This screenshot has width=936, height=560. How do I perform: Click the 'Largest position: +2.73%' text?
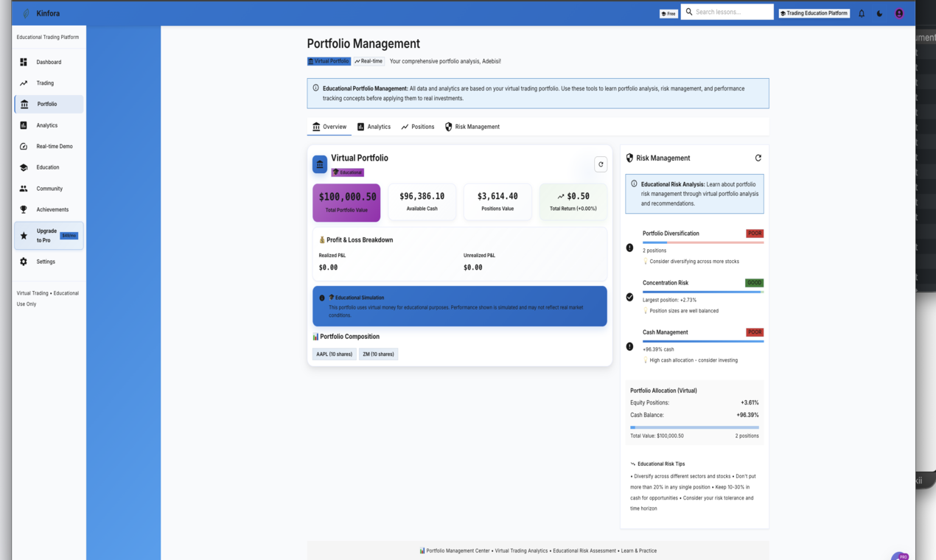pos(669,300)
